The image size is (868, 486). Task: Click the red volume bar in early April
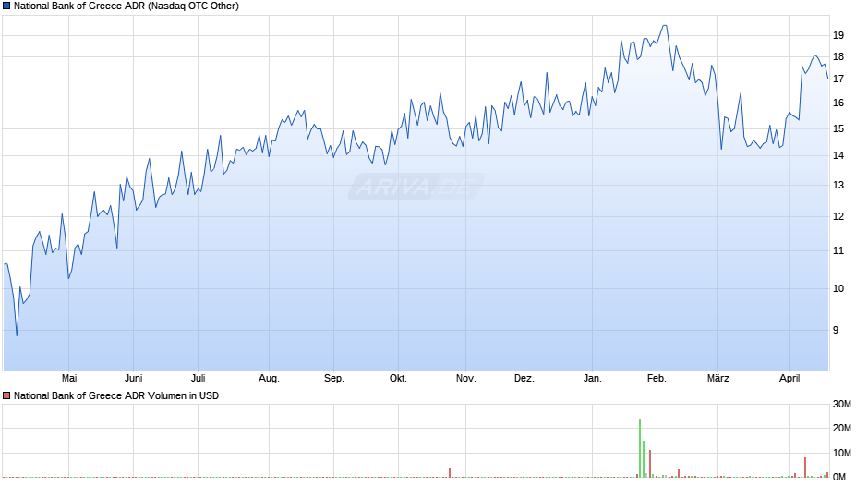point(805,468)
